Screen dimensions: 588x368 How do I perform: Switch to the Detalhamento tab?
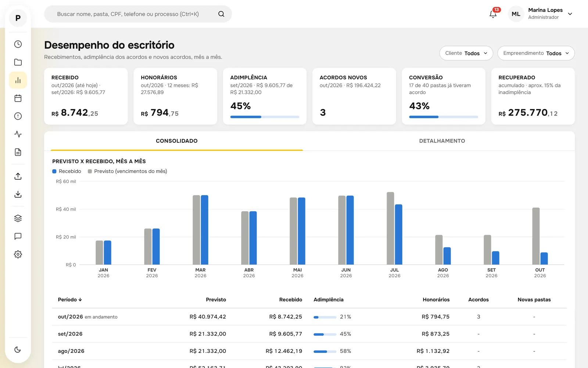(442, 141)
